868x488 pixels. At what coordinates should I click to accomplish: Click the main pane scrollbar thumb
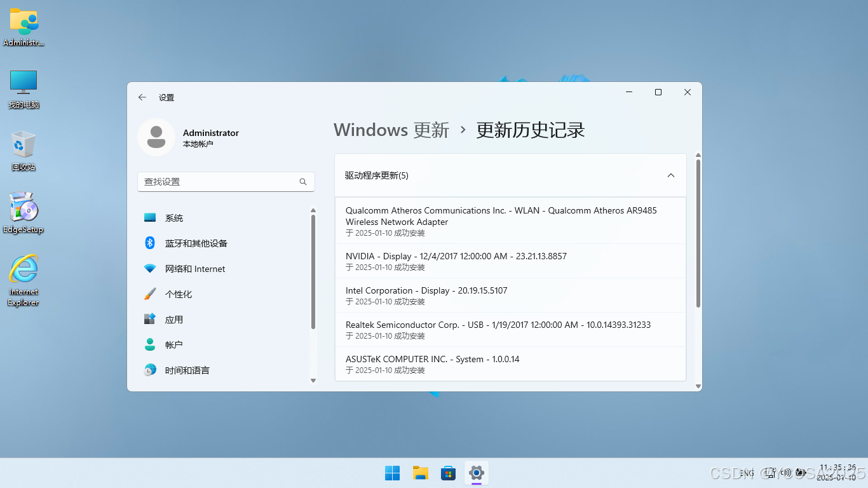pos(698,234)
